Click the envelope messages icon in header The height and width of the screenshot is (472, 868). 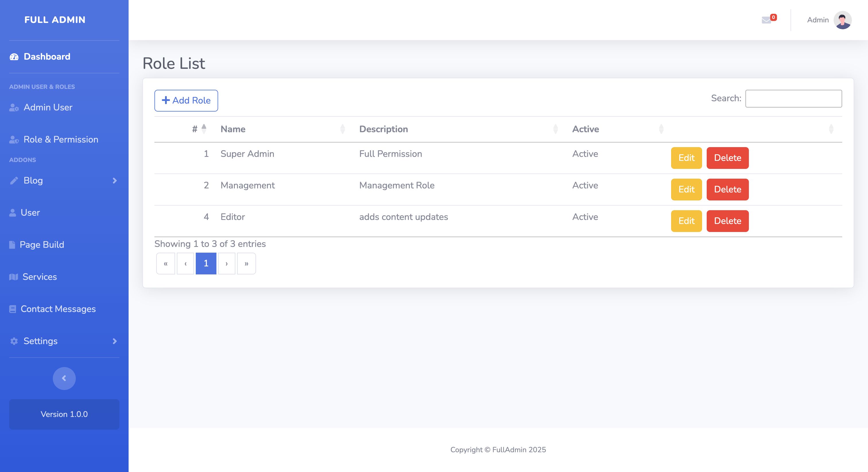[x=766, y=20]
